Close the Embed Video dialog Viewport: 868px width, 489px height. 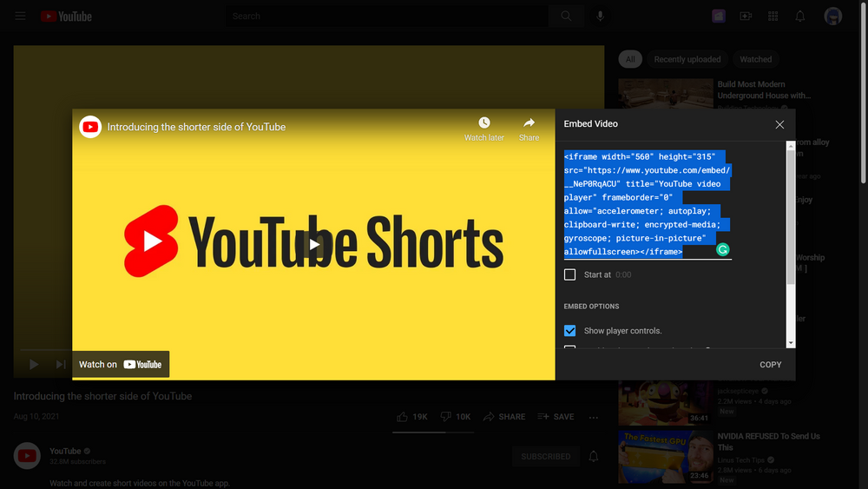click(x=779, y=124)
